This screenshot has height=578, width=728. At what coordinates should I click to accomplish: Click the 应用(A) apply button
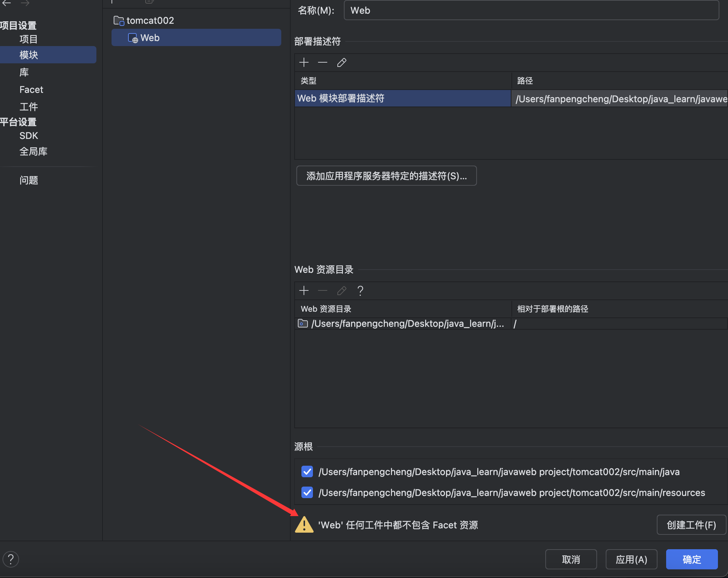click(x=631, y=559)
